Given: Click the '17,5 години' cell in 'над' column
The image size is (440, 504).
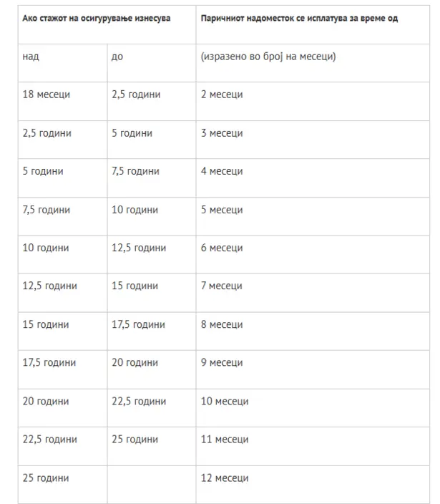Looking at the screenshot, I should click(x=63, y=369).
